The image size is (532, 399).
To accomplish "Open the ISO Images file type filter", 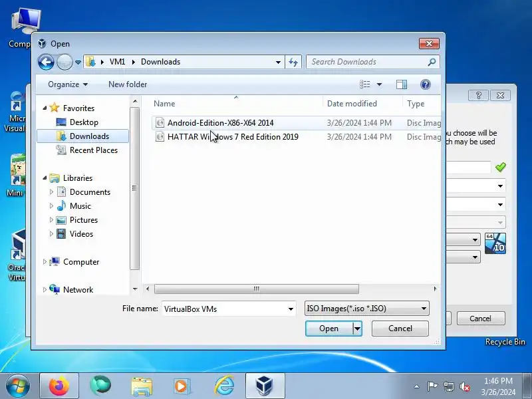I will coord(367,309).
